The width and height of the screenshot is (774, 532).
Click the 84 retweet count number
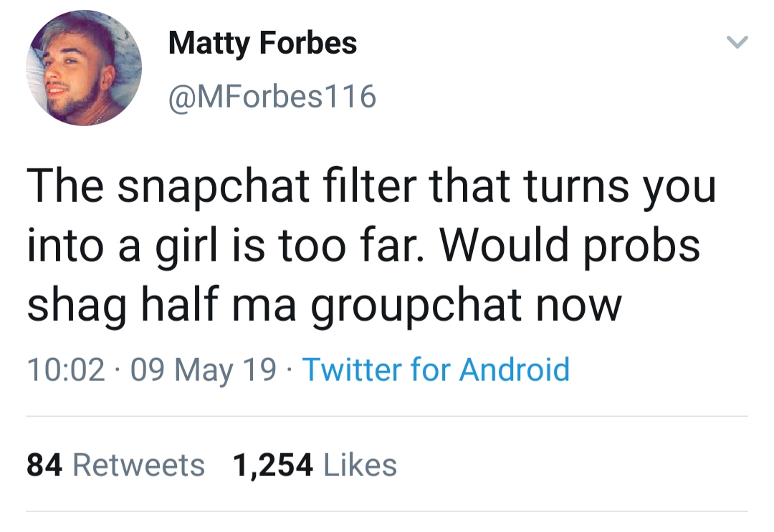click(44, 465)
